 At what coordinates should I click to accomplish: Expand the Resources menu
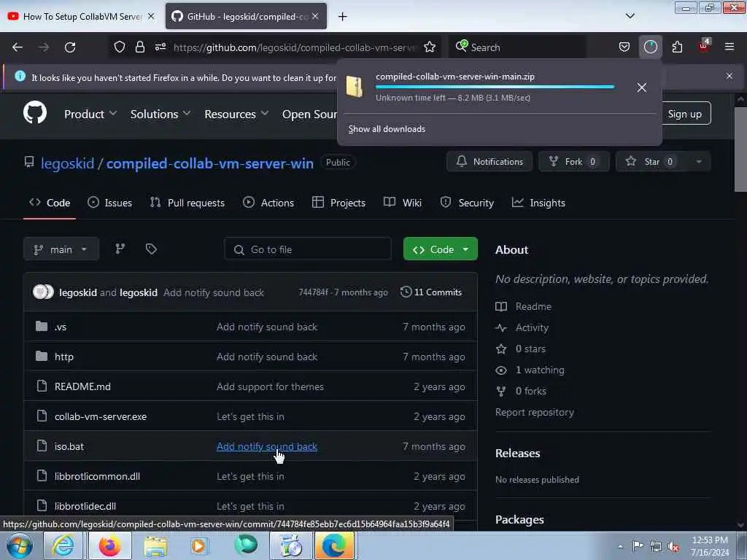(236, 114)
